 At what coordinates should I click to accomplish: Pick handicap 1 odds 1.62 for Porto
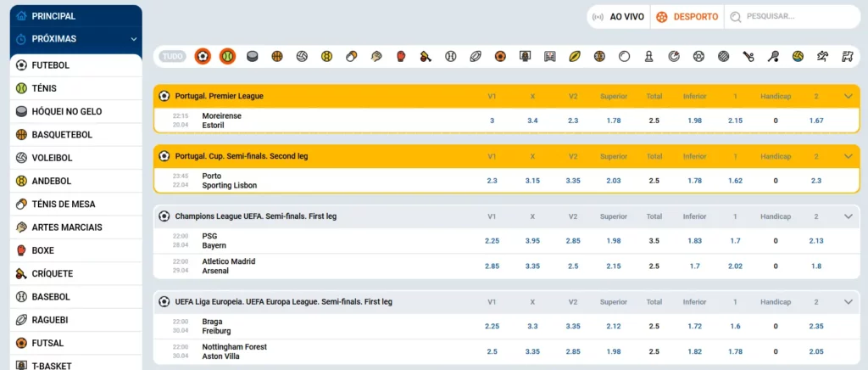pyautogui.click(x=735, y=181)
